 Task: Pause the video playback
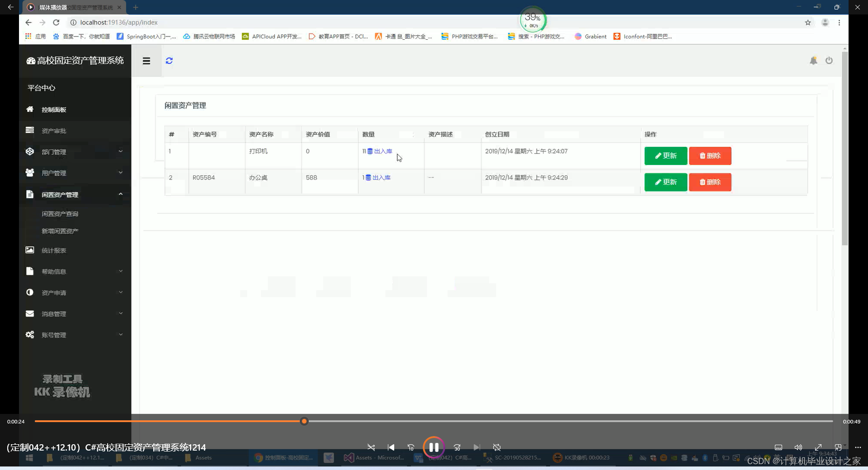434,447
